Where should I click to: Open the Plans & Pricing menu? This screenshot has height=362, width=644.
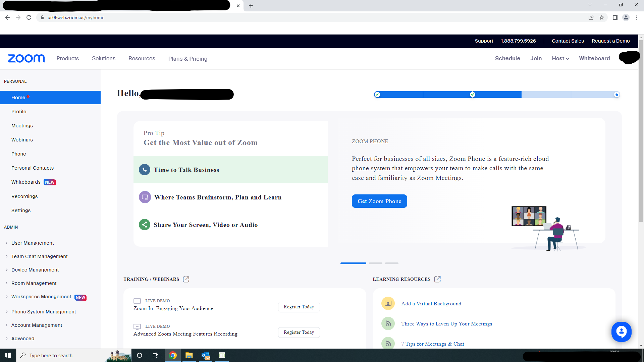(188, 59)
